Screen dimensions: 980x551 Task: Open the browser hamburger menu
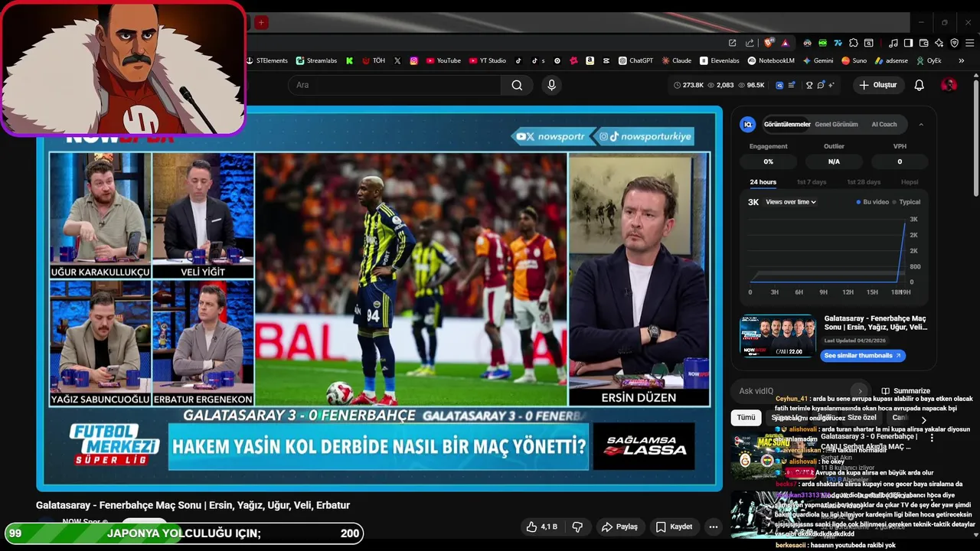969,43
